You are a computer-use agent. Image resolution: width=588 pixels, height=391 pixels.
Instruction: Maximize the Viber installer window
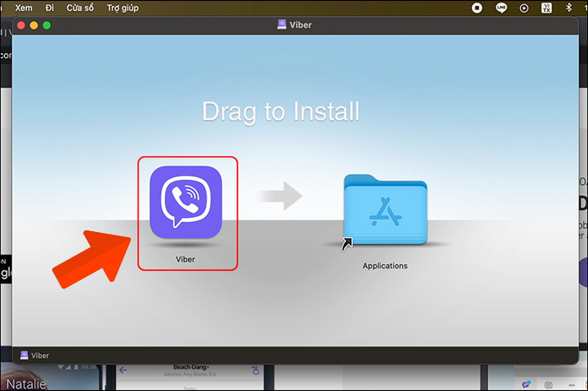click(x=47, y=25)
